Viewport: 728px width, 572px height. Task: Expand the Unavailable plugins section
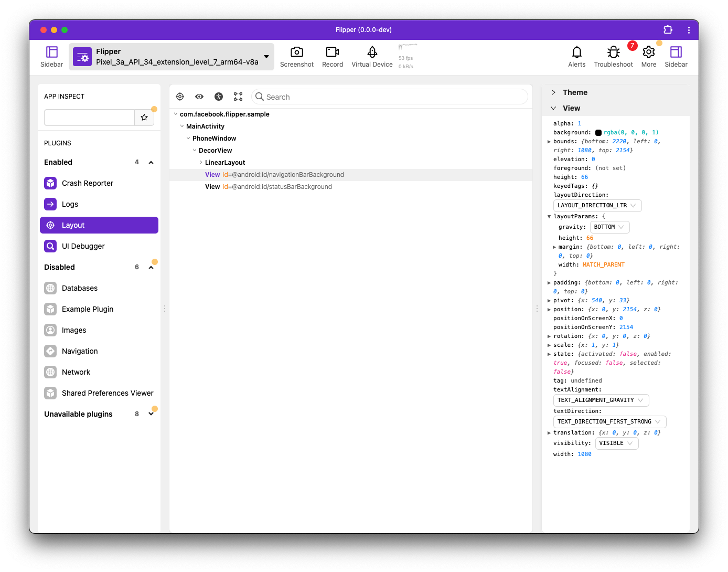(x=151, y=414)
